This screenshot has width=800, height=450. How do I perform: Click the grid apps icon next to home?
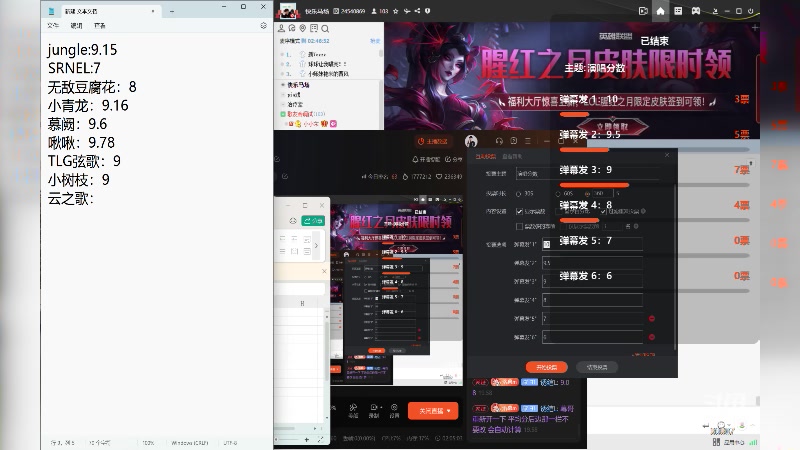pos(678,11)
